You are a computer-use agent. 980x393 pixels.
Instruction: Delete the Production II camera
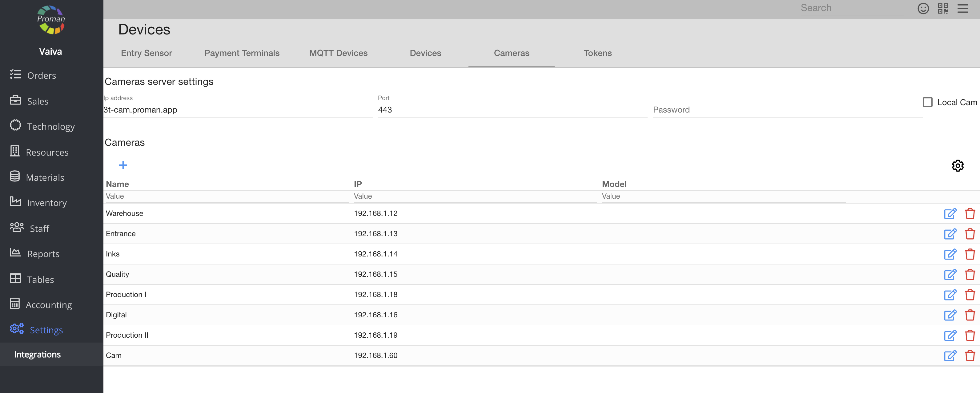(970, 335)
